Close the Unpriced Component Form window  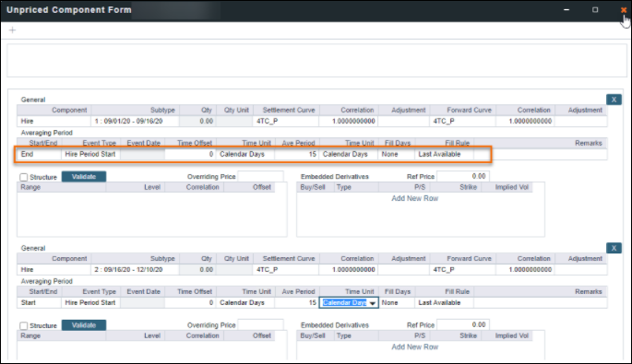point(624,10)
